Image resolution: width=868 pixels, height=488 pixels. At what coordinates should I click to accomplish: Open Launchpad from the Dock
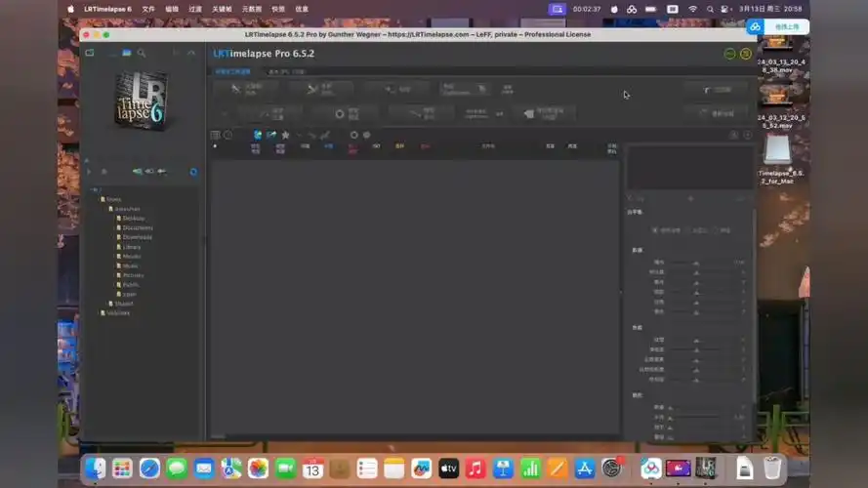point(122,468)
